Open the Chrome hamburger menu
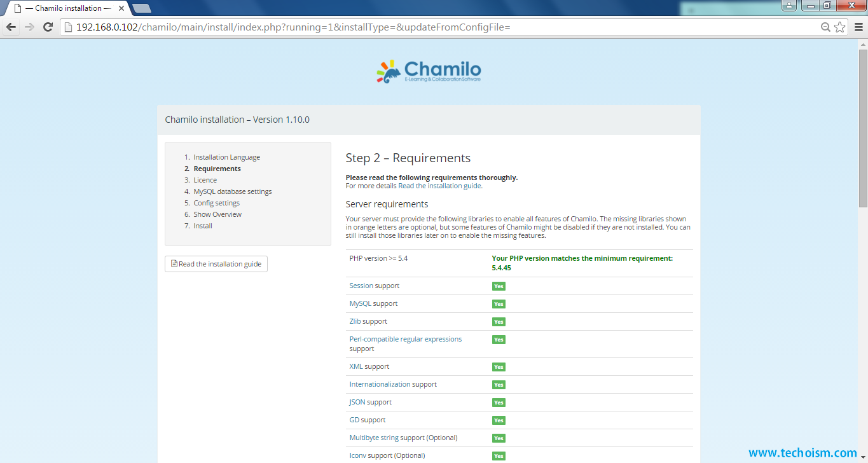 [858, 27]
